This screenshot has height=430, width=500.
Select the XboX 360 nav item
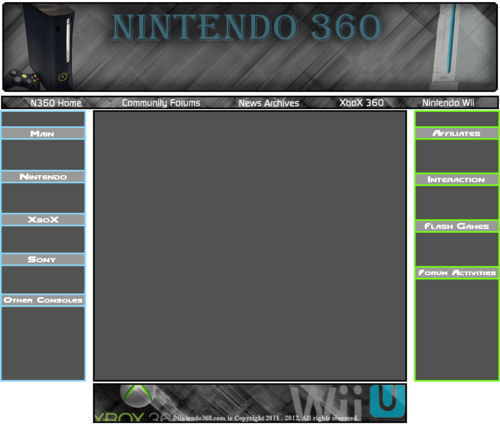(x=361, y=103)
